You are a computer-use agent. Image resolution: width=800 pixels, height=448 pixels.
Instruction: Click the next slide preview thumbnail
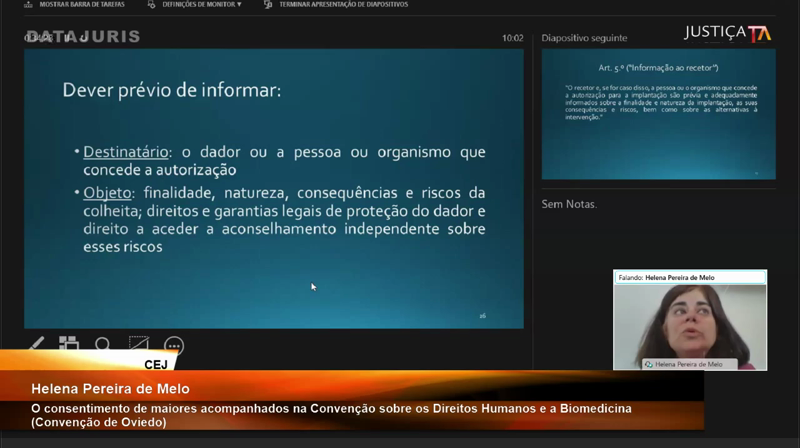658,114
